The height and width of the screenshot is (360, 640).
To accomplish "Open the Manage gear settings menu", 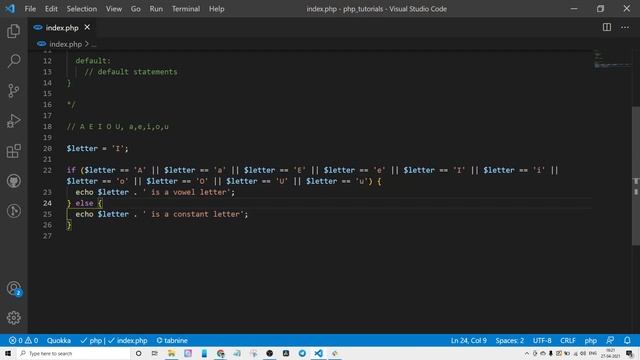I will (x=13, y=318).
